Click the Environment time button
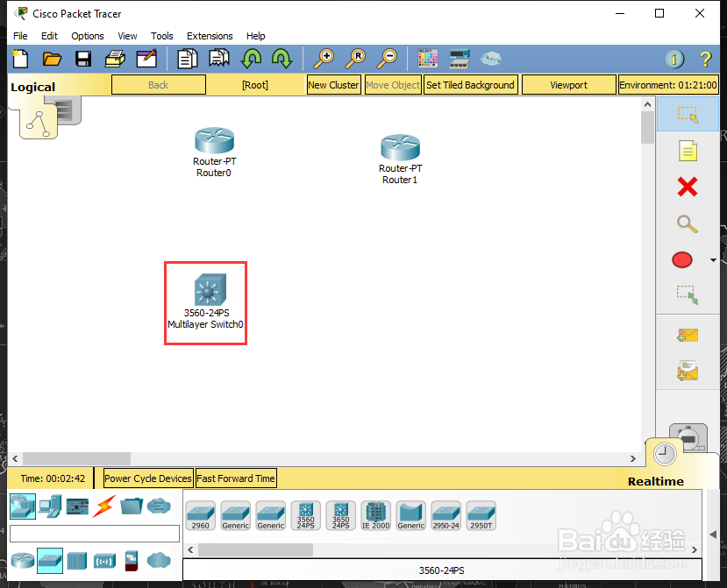This screenshot has width=727, height=588. (x=668, y=85)
